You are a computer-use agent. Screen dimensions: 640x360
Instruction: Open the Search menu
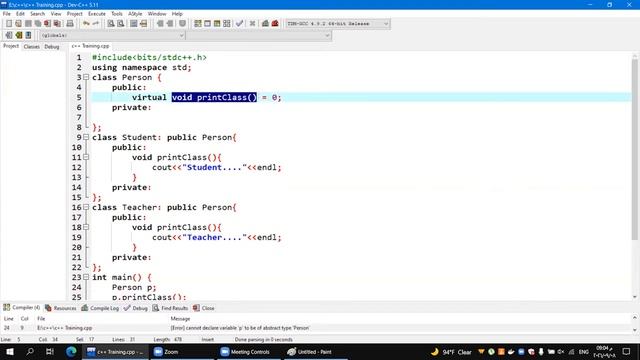(38, 14)
